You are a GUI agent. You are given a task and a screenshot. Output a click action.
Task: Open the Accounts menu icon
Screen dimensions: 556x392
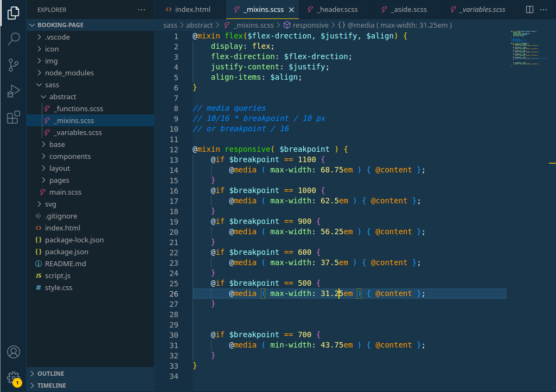[14, 352]
